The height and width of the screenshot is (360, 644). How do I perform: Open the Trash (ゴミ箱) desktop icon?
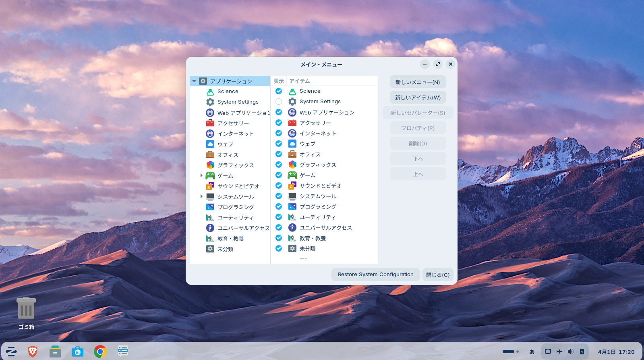tap(26, 309)
